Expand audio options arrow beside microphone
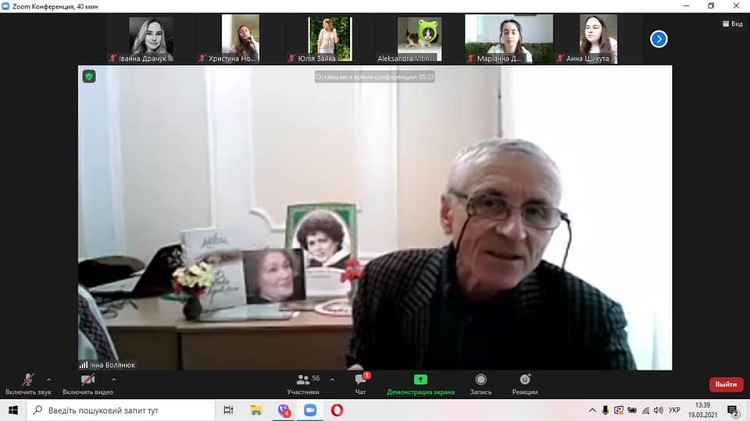750x421 pixels. (49, 379)
